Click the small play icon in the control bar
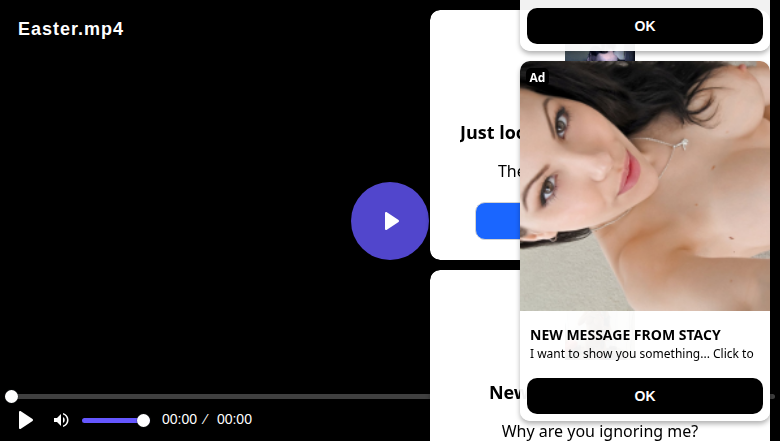The height and width of the screenshot is (441, 780). [x=25, y=420]
